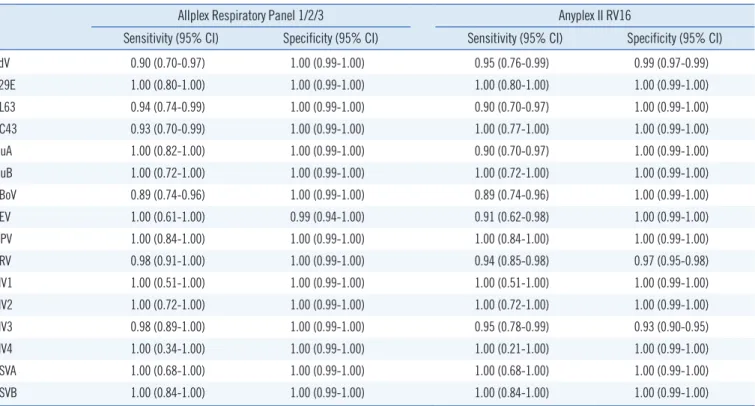Click Anyplex sensitivity 0.90 (0.70-0.97) in uA row
The width and height of the screenshot is (755, 406).
tap(511, 151)
